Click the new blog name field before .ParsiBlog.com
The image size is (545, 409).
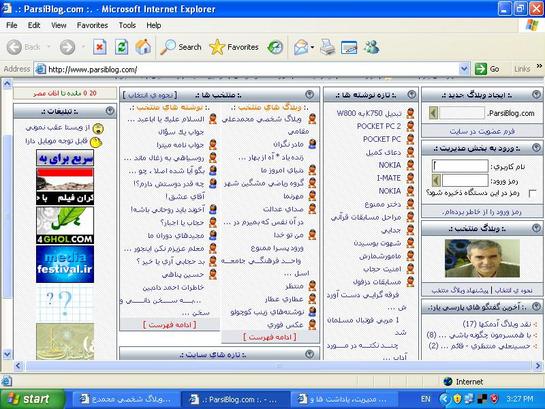(x=462, y=113)
